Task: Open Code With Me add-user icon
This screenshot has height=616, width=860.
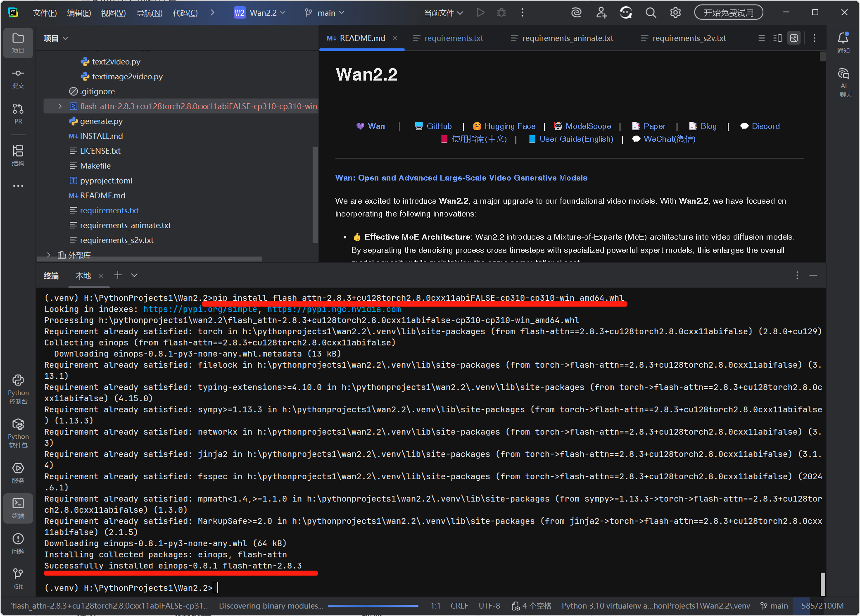Action: coord(601,13)
